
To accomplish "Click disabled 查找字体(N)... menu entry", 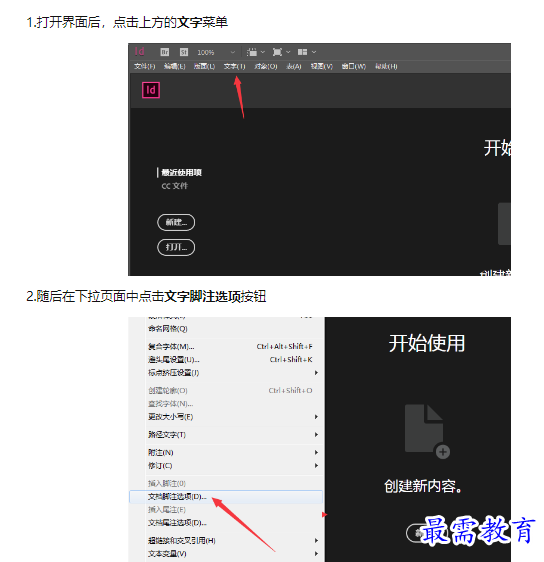I will (x=226, y=404).
